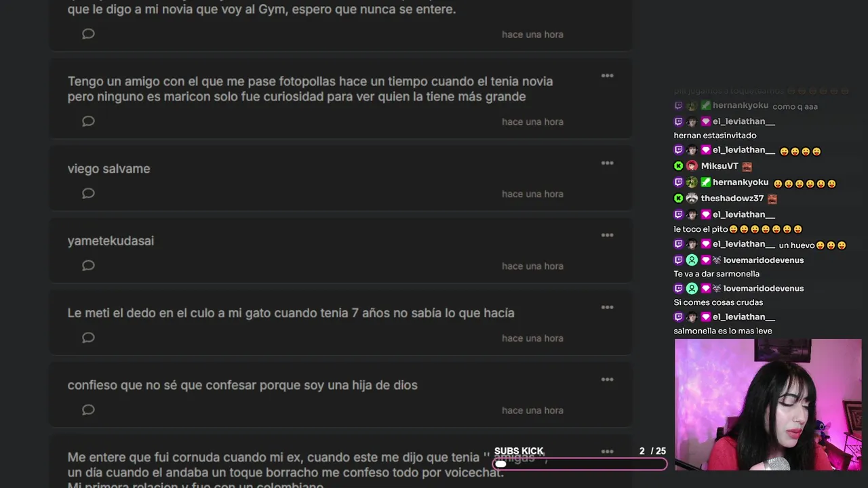Screen dimensions: 868x488
Task: Open more options for 'Tengo un amigo' post
Action: pos(608,75)
